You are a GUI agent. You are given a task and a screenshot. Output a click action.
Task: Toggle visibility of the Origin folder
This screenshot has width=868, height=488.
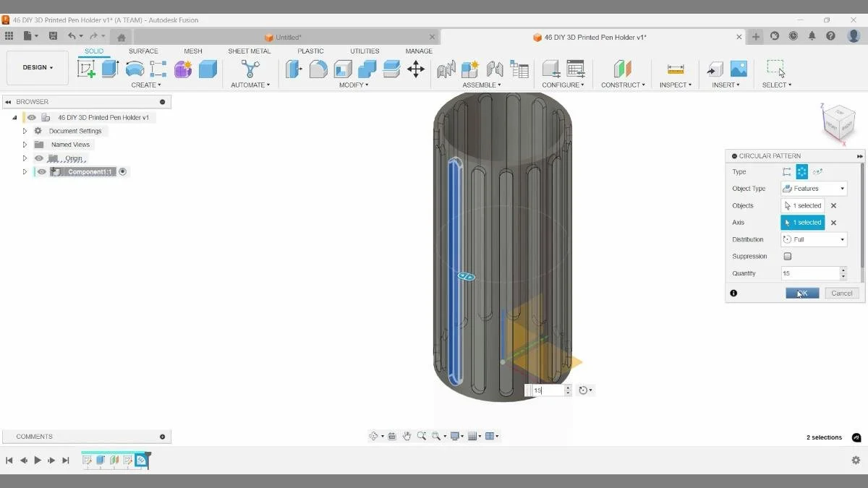click(39, 158)
